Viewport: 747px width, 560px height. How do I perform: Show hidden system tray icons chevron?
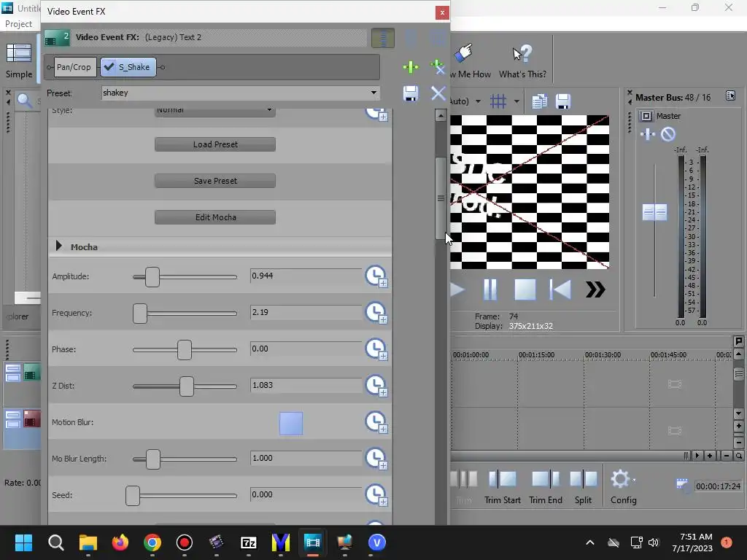coord(589,542)
